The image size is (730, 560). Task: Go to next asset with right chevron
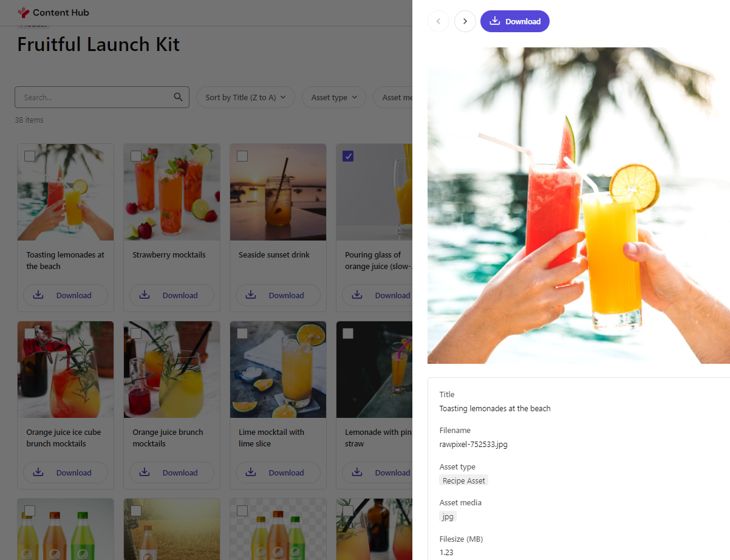tap(465, 21)
